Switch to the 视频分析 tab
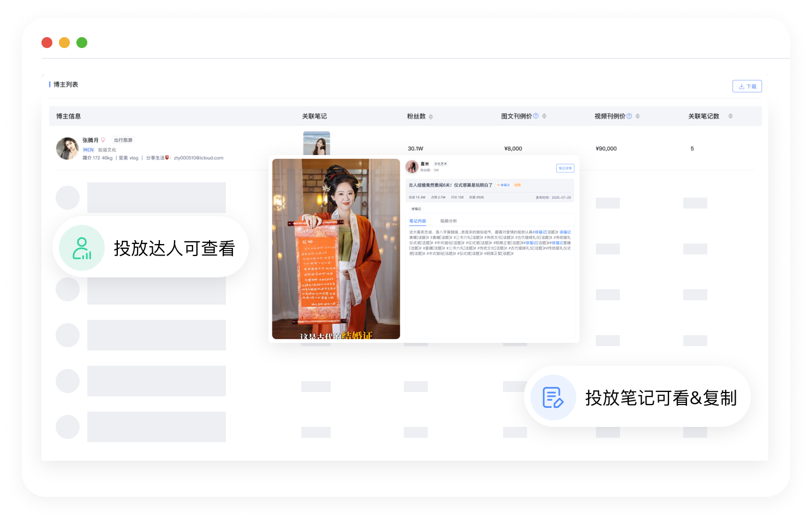 449,221
